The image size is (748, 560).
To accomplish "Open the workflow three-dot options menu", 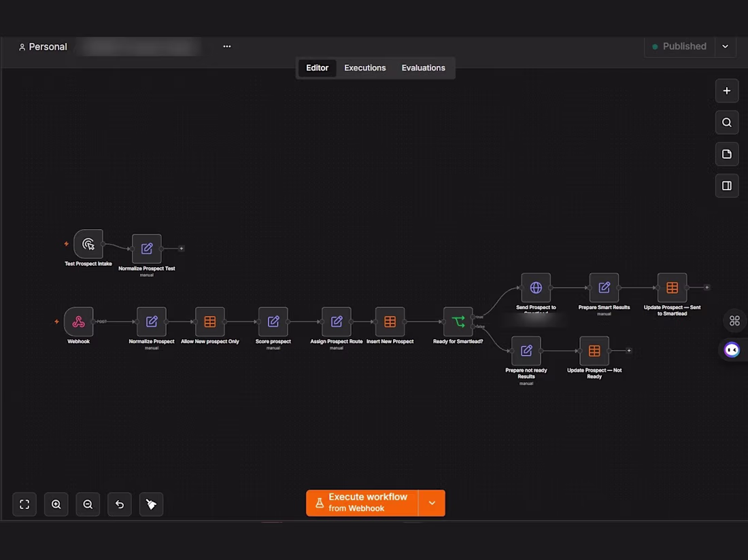I will (x=227, y=46).
